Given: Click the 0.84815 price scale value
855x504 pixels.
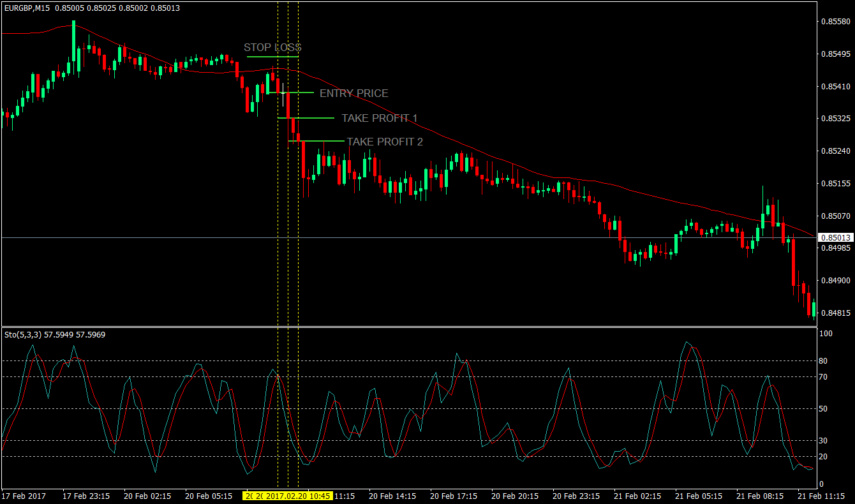Looking at the screenshot, I should click(835, 313).
